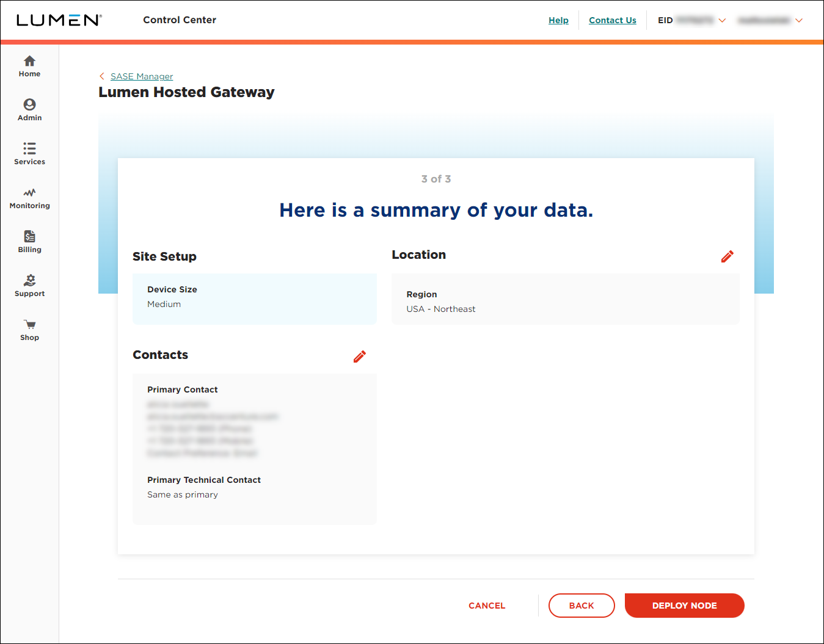Go to Monitoring via its sidebar icon

pyautogui.click(x=29, y=198)
